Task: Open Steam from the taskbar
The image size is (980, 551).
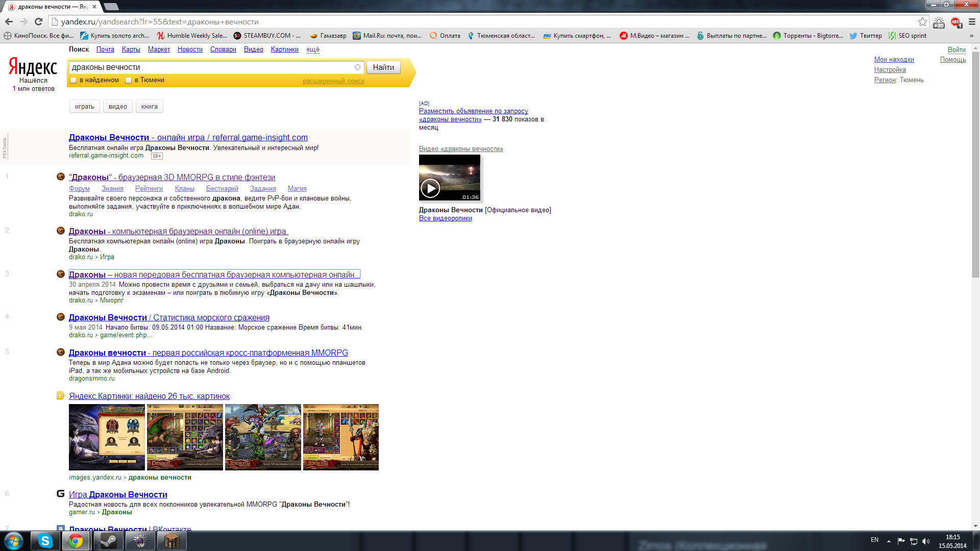Action: pos(108,541)
